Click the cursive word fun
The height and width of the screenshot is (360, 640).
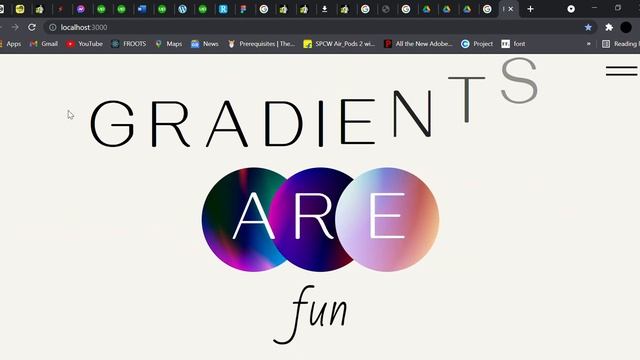click(311, 314)
